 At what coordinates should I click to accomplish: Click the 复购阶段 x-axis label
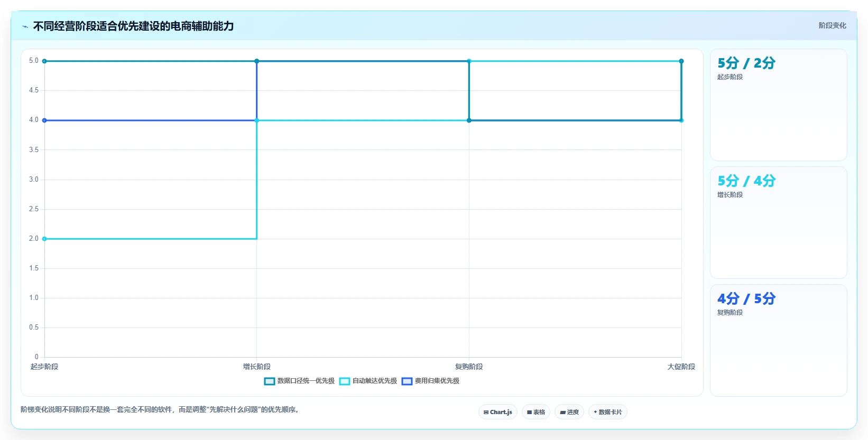469,367
